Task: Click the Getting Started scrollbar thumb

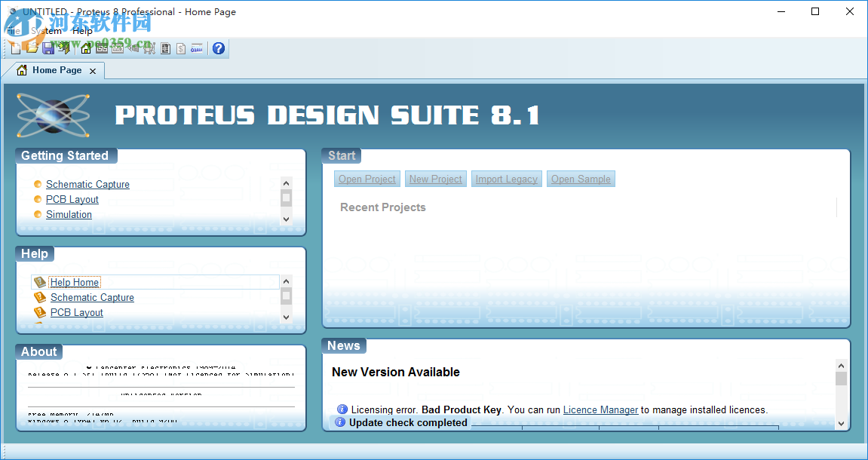Action: (287, 198)
